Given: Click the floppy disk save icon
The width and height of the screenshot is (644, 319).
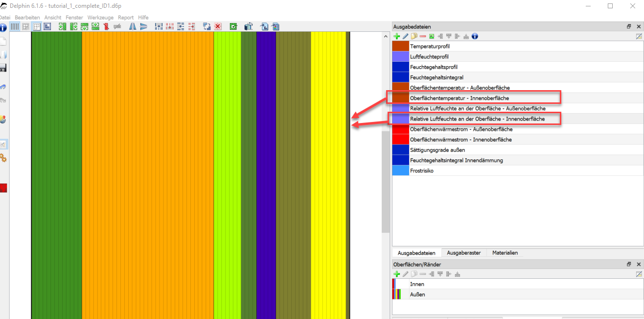Looking at the screenshot, I should 3,68.
